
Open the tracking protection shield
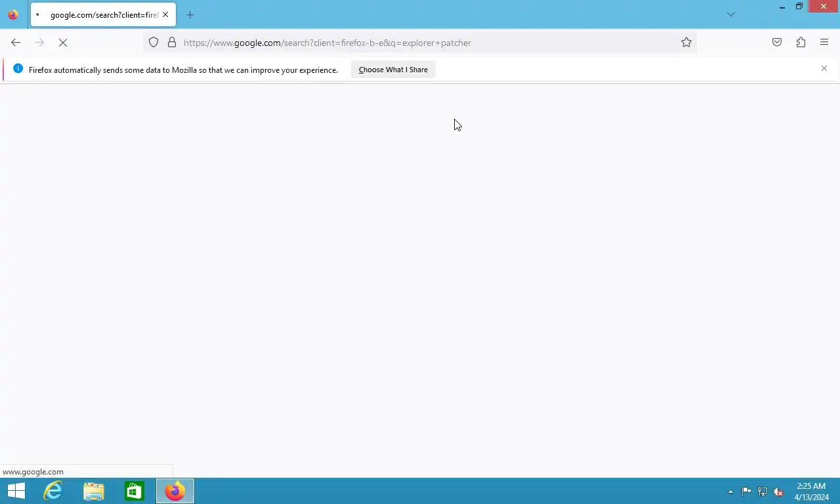click(154, 43)
